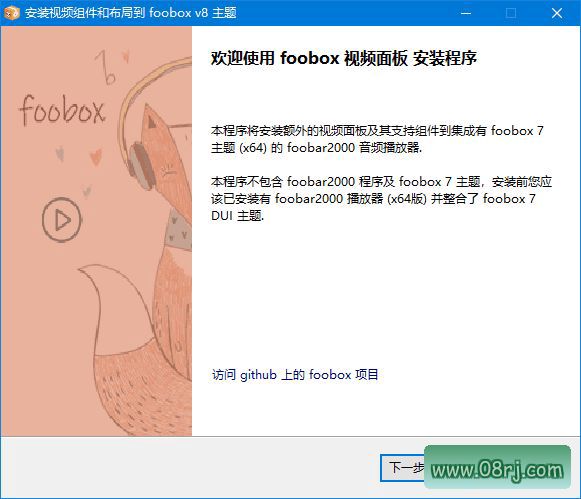581x499 pixels.
Task: Click the grayed-out maximize button
Action: tap(511, 13)
